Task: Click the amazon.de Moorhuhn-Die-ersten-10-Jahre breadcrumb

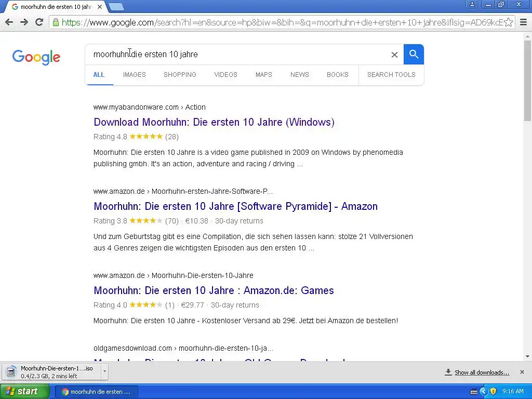Action: [174, 275]
